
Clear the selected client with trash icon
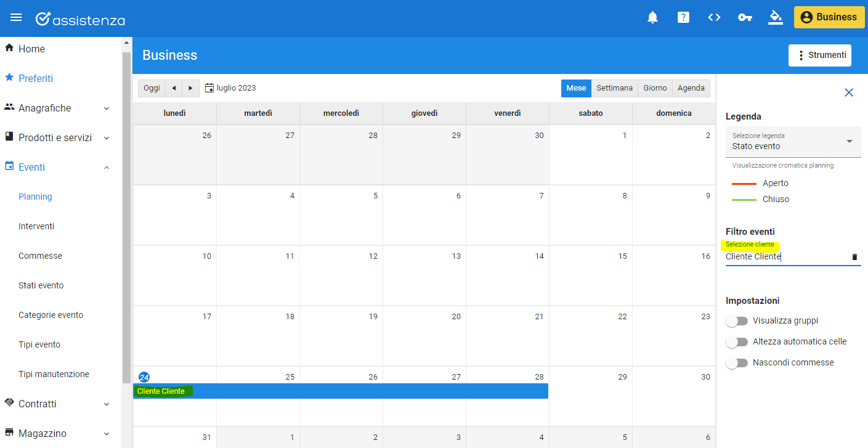[854, 257]
